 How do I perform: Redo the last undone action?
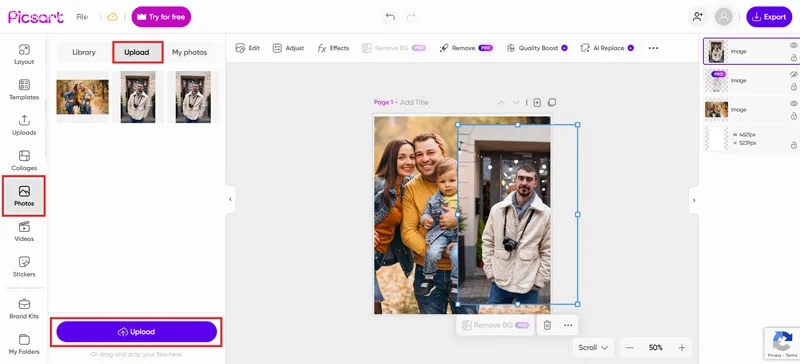411,17
